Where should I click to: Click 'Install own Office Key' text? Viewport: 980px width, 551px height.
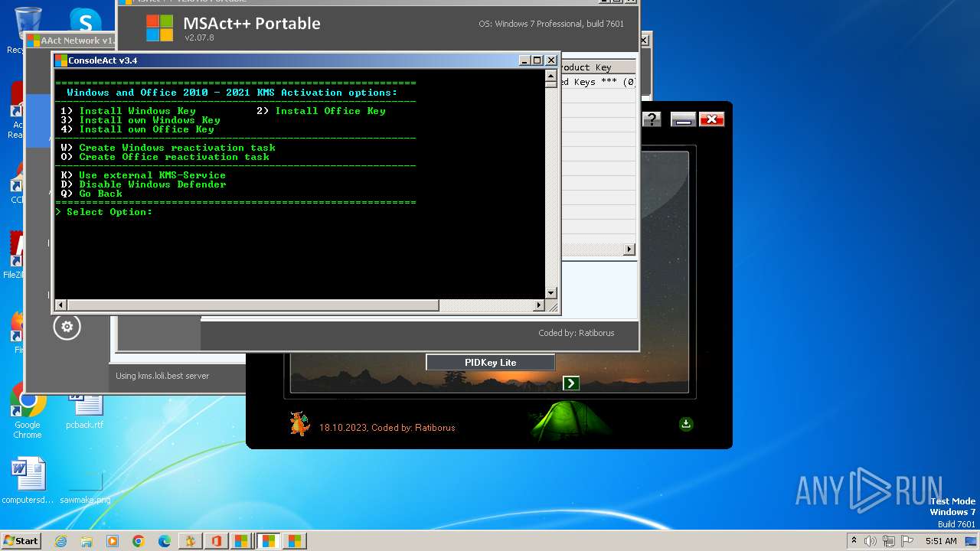coord(146,129)
